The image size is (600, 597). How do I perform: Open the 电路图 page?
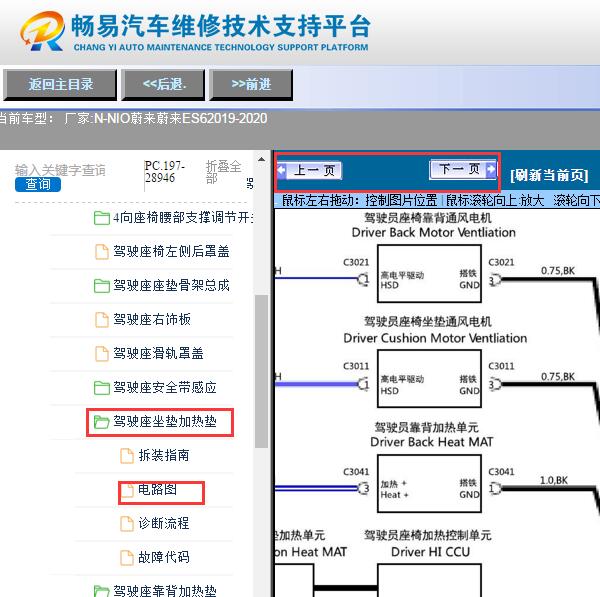[x=157, y=489]
